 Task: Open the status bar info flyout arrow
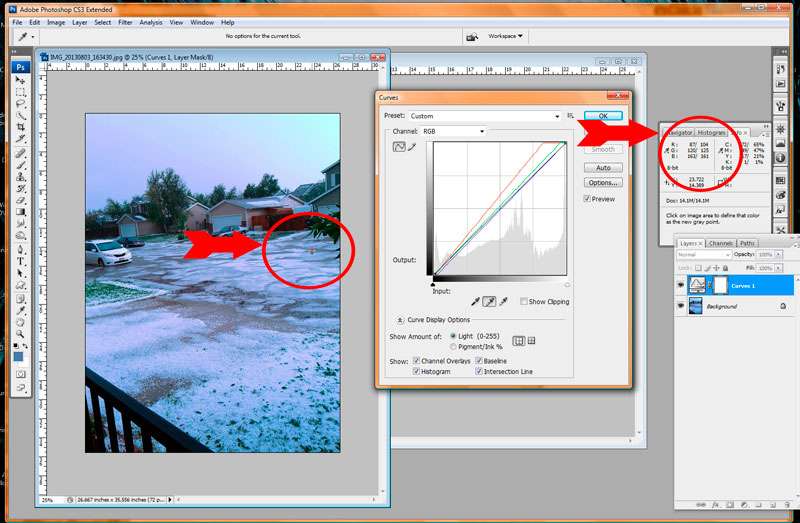[x=170, y=500]
